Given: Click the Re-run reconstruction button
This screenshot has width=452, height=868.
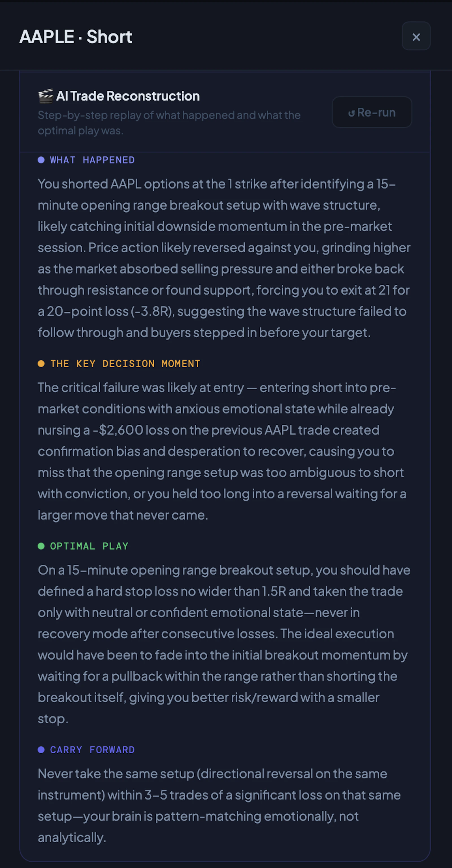Looking at the screenshot, I should click(x=372, y=112).
